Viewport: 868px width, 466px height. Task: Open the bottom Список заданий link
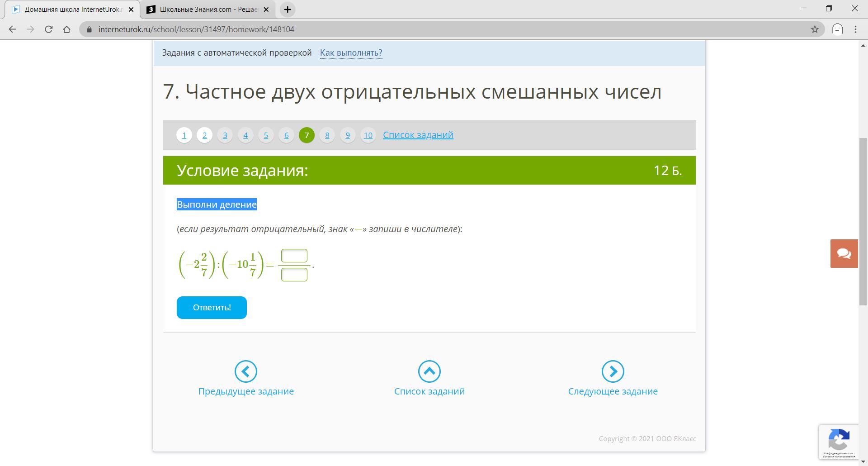[429, 391]
